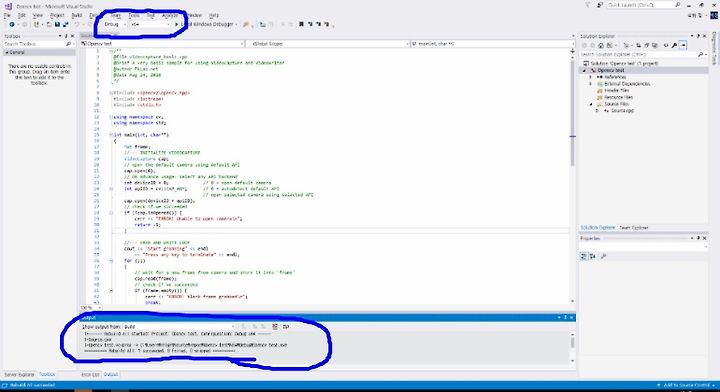Select the Header Files folder

[613, 90]
